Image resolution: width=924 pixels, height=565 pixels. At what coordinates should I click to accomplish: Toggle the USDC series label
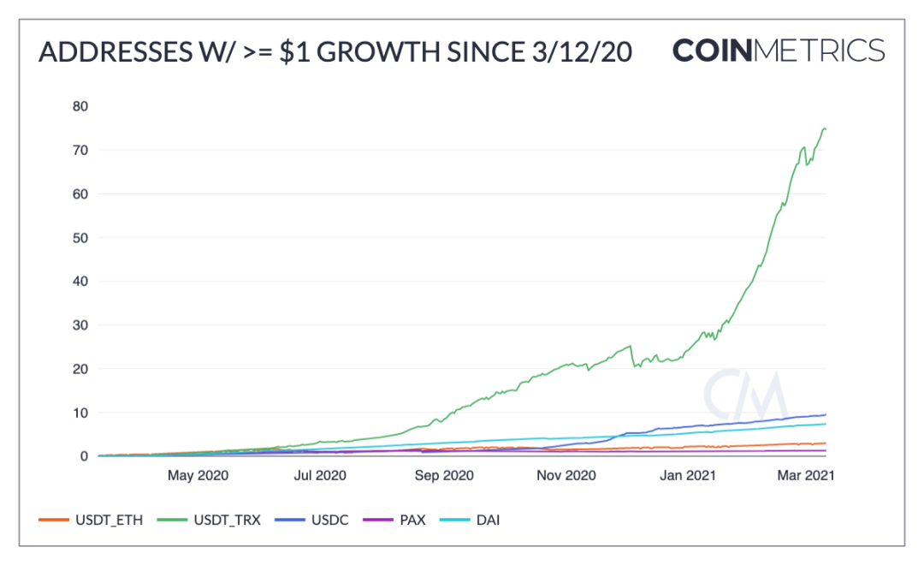pyautogui.click(x=330, y=520)
